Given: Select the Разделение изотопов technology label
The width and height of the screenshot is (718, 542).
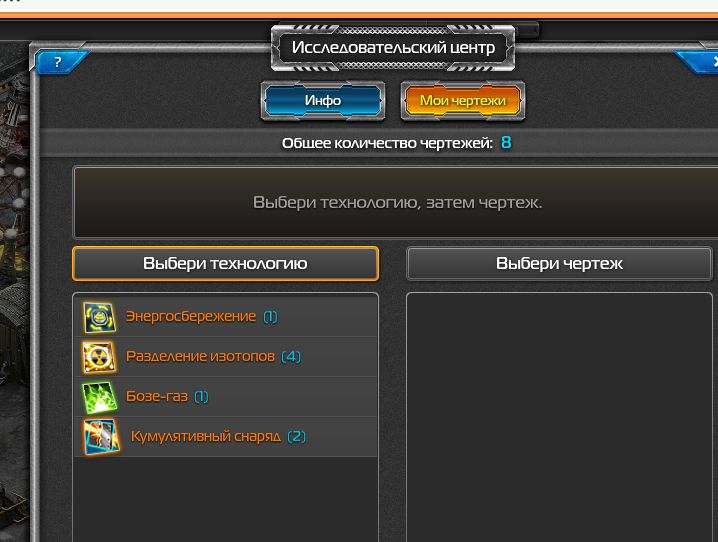Looking at the screenshot, I should click(200, 356).
